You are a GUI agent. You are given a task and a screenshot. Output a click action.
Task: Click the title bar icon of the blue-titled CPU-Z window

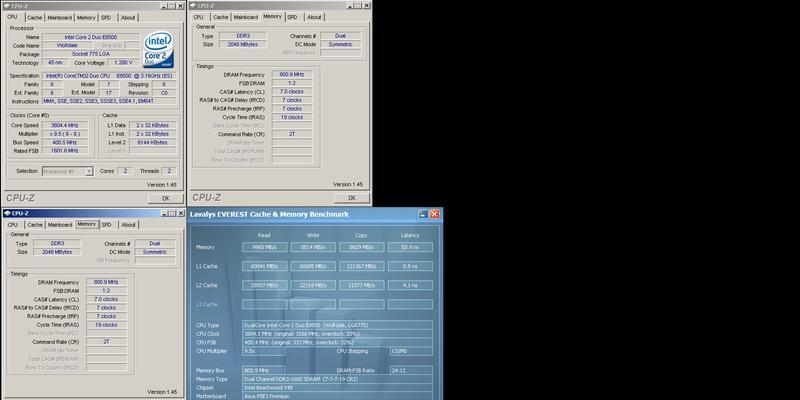[x=7, y=213]
